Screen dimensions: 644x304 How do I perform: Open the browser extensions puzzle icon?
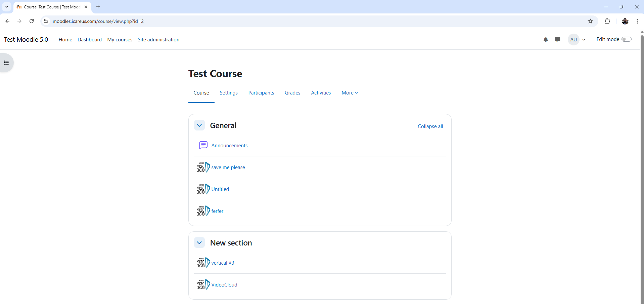[607, 21]
